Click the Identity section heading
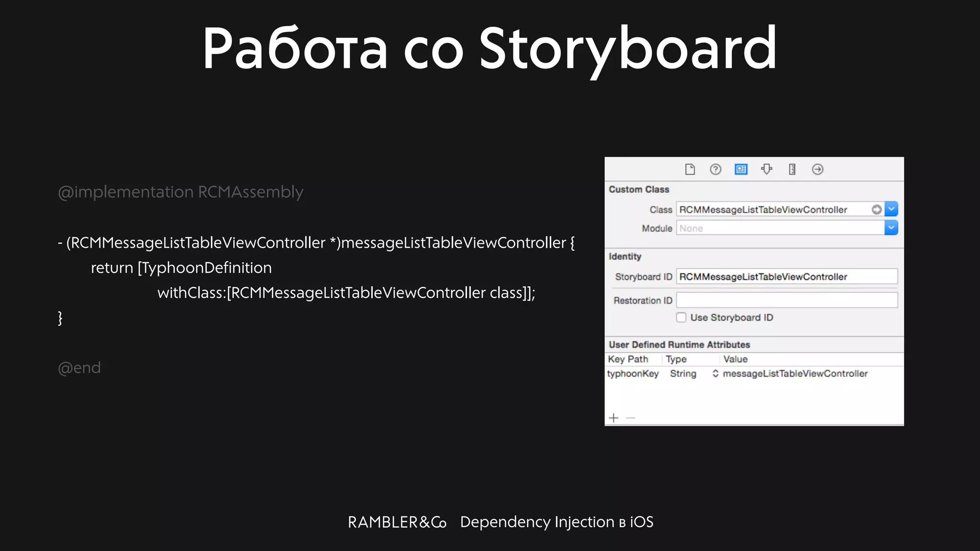 (625, 256)
